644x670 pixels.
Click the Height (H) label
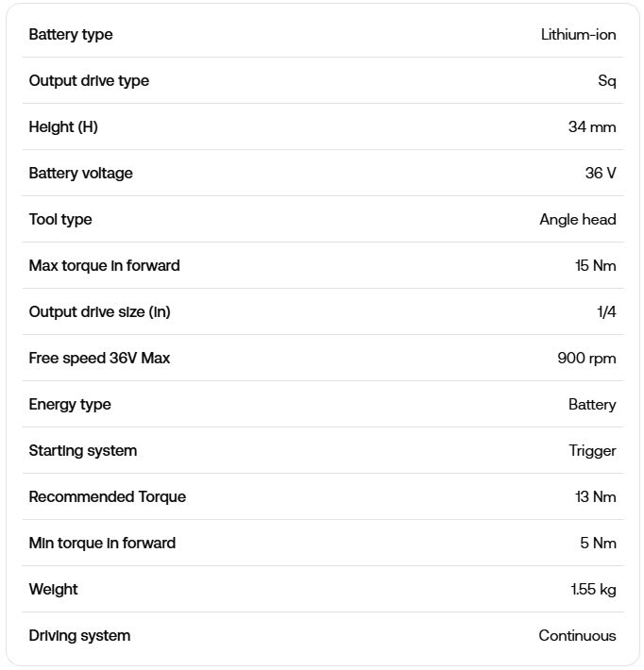pos(63,127)
